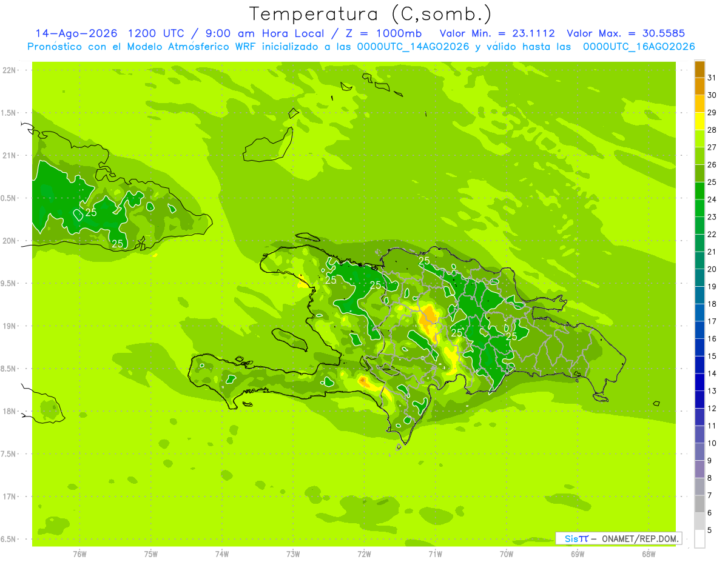The height and width of the screenshot is (562, 728).
Task: Click the '17N' latitude label
Action: 8,497
